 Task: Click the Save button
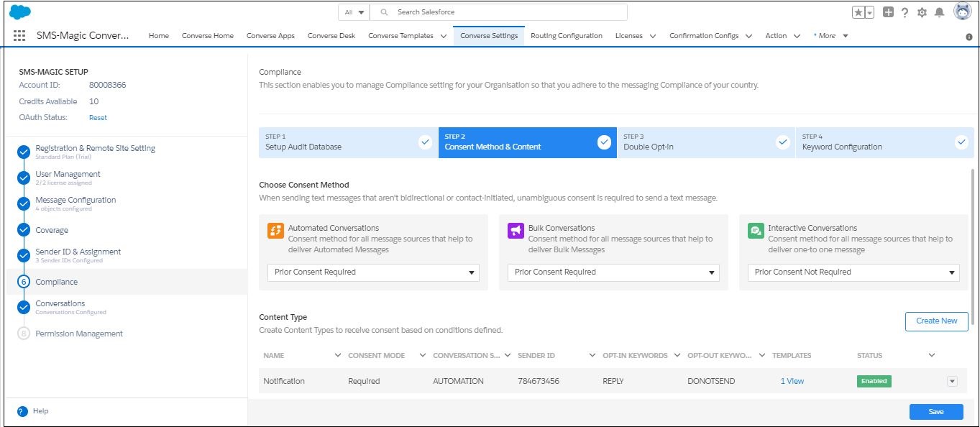click(x=936, y=412)
